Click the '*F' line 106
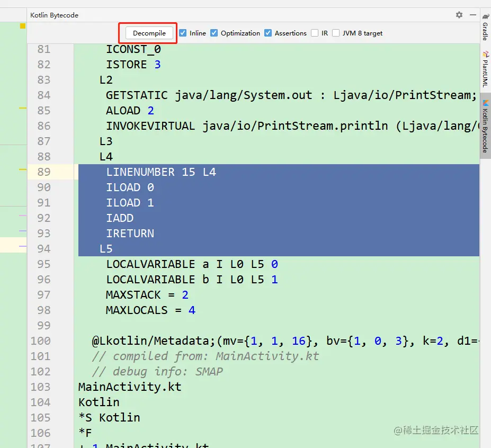Image resolution: width=491 pixels, height=448 pixels. point(85,433)
